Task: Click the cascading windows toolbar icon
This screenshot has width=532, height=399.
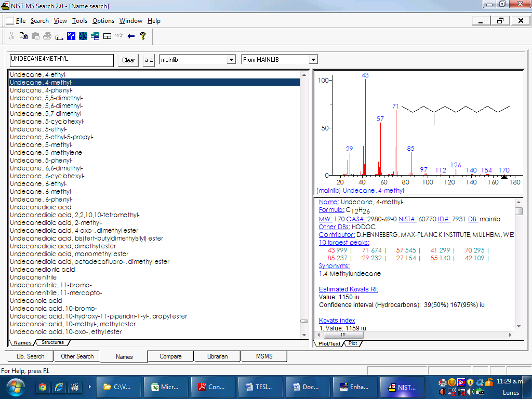Action: pyautogui.click(x=95, y=36)
